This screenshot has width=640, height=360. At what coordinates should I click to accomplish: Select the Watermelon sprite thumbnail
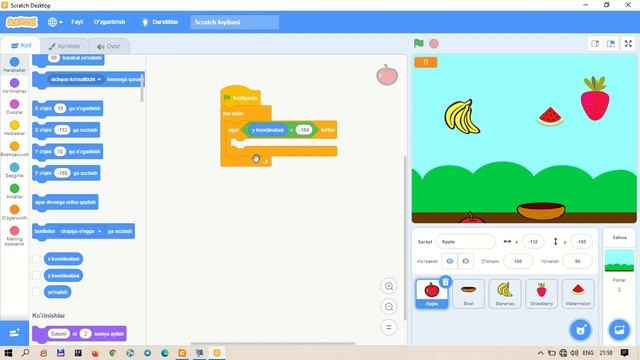point(578,293)
